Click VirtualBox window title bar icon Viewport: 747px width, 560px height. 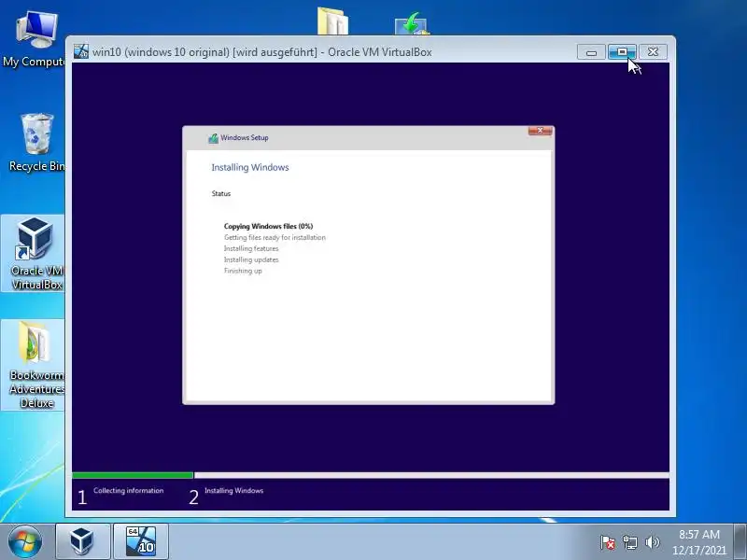point(81,51)
